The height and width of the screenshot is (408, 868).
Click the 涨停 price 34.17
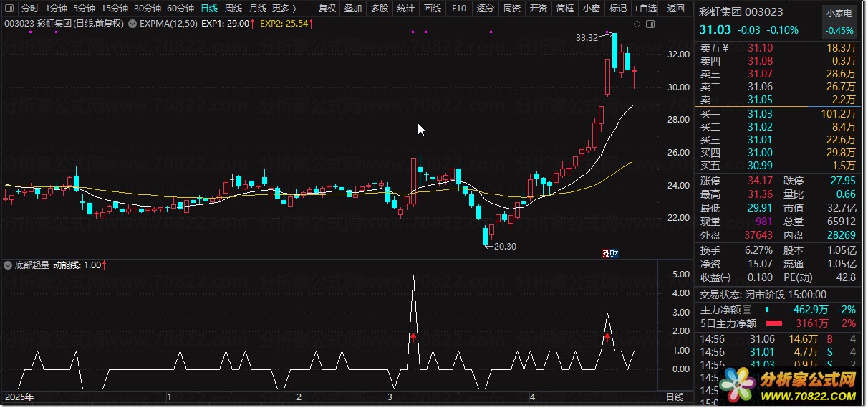point(760,180)
